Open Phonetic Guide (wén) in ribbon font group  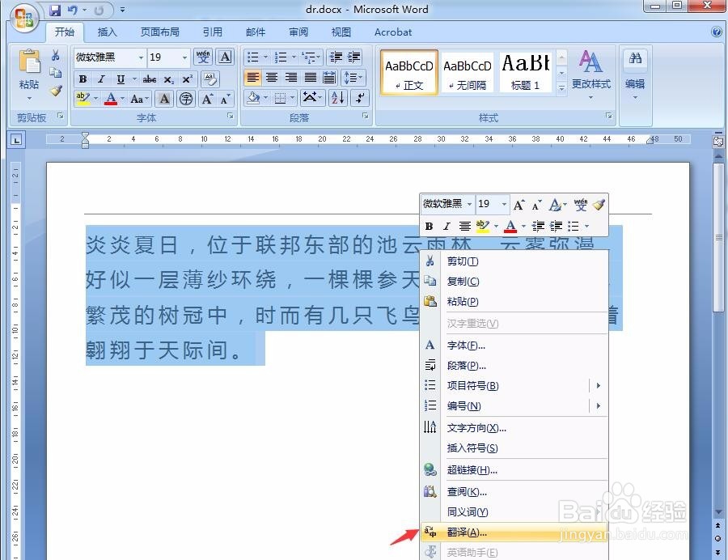pos(203,57)
